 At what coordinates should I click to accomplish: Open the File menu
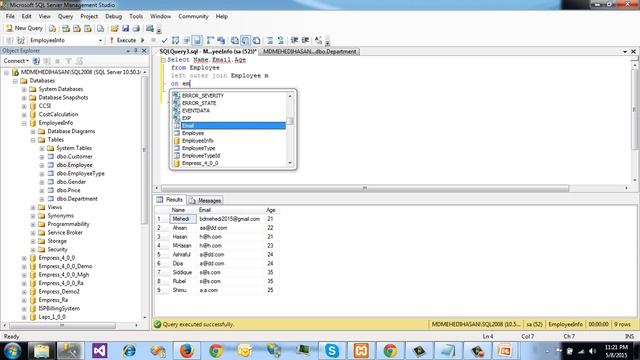[10, 16]
